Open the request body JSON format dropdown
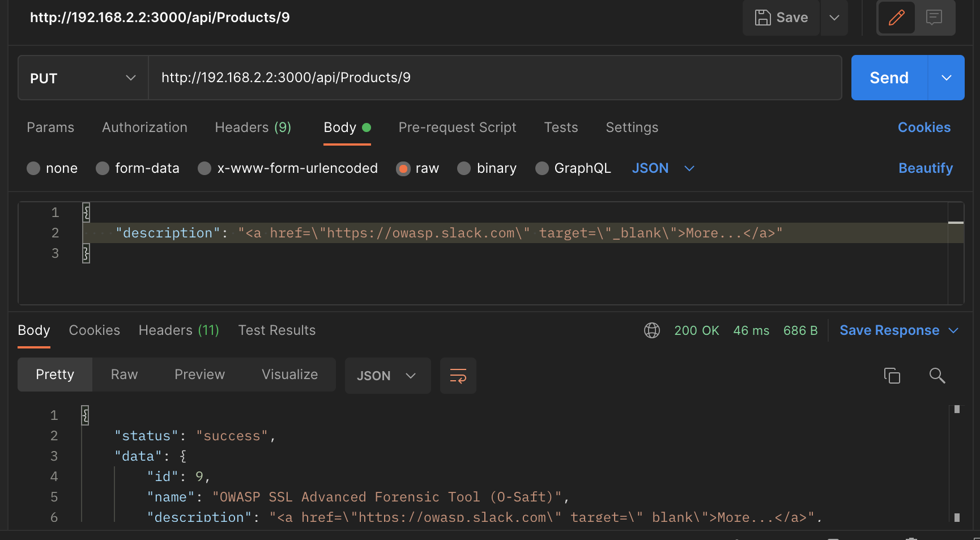This screenshot has height=540, width=980. point(663,168)
